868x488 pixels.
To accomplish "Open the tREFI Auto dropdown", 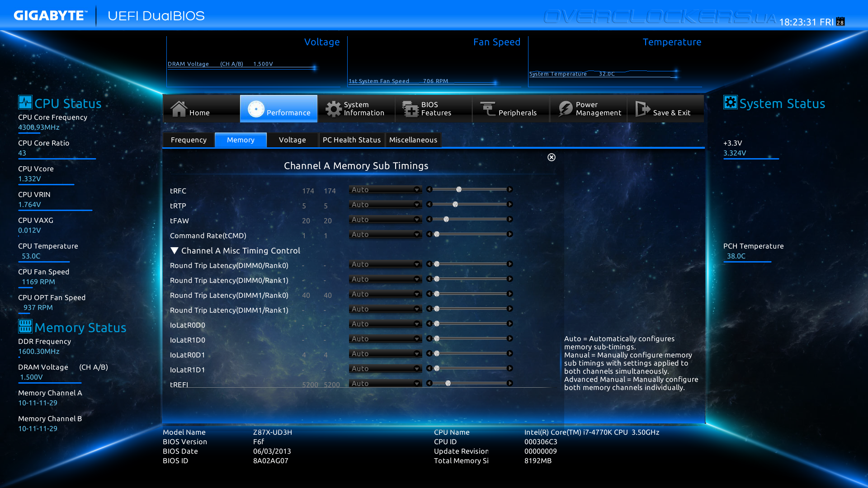I will tap(385, 384).
